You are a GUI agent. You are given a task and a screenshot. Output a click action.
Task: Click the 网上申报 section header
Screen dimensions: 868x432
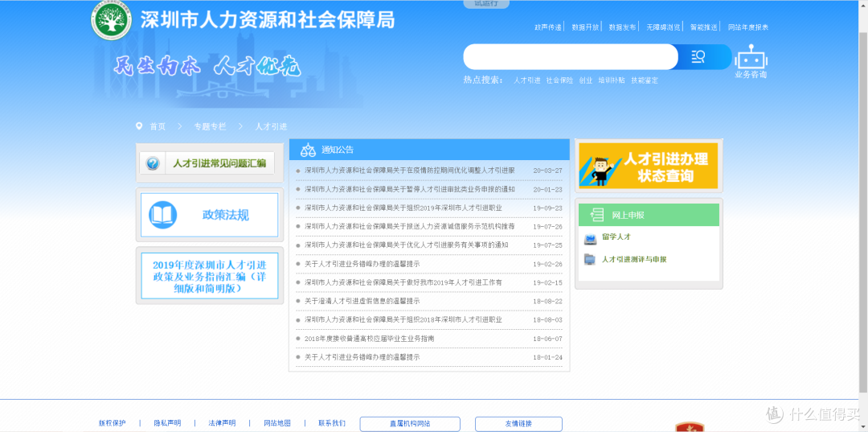point(649,215)
